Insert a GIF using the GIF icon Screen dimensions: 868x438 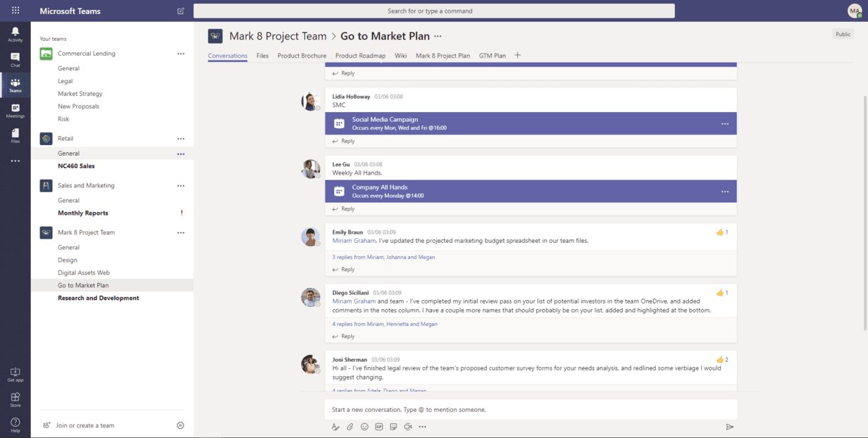coord(379,427)
